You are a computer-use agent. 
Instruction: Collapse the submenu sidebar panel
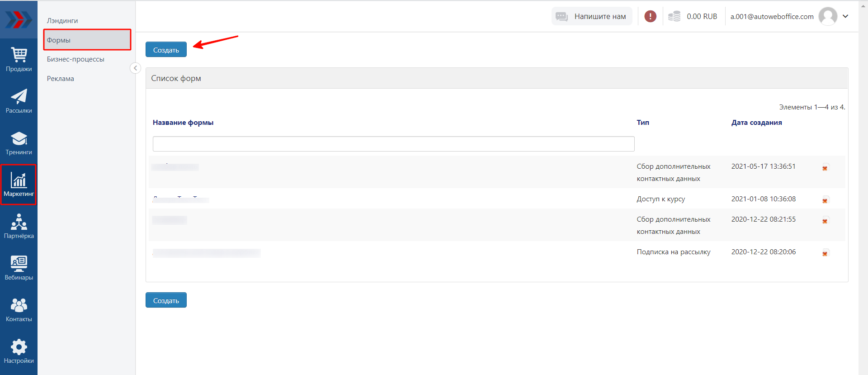pos(135,68)
